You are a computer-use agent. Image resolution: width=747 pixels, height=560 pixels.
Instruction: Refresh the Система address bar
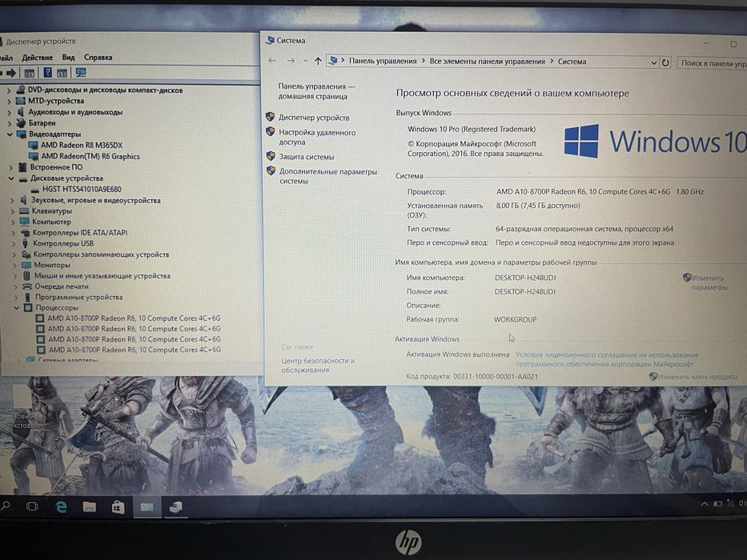(665, 62)
